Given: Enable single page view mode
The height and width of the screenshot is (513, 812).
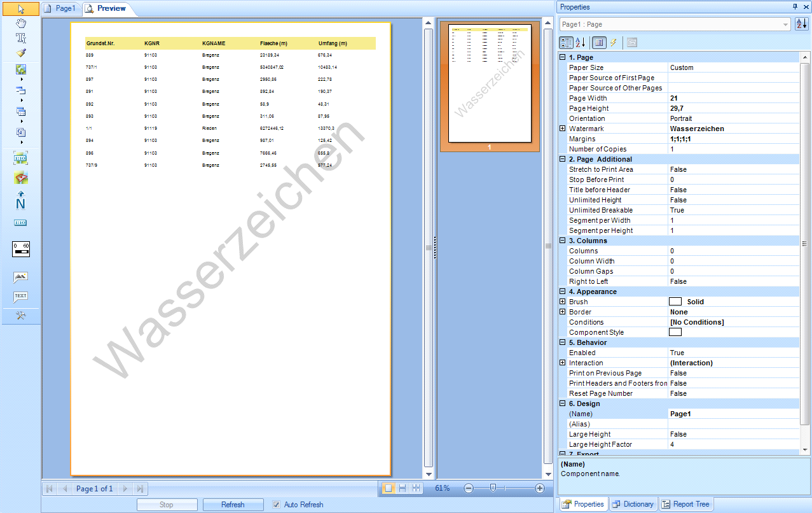Looking at the screenshot, I should click(387, 488).
